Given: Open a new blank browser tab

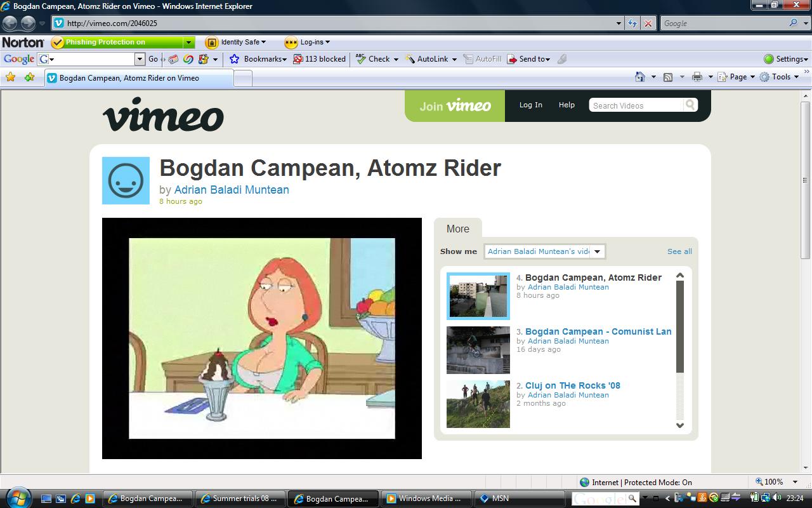Looking at the screenshot, I should click(x=243, y=78).
